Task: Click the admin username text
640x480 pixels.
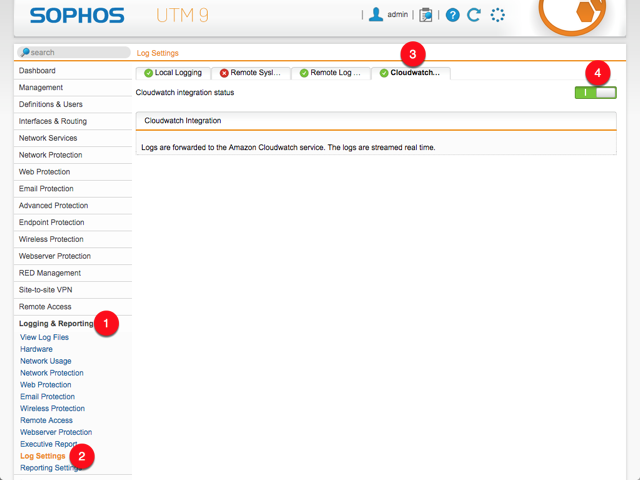Action: point(398,15)
